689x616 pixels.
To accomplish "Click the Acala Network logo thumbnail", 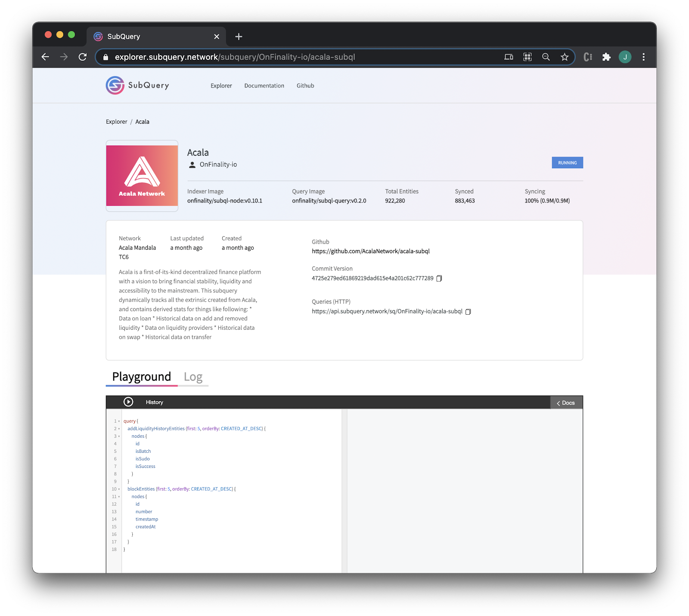I will pyautogui.click(x=142, y=176).
